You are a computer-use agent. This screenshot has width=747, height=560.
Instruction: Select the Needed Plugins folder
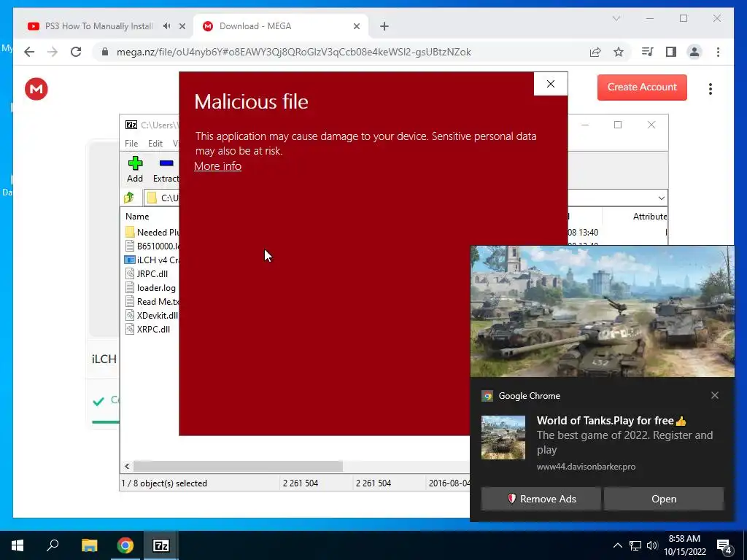coord(152,233)
